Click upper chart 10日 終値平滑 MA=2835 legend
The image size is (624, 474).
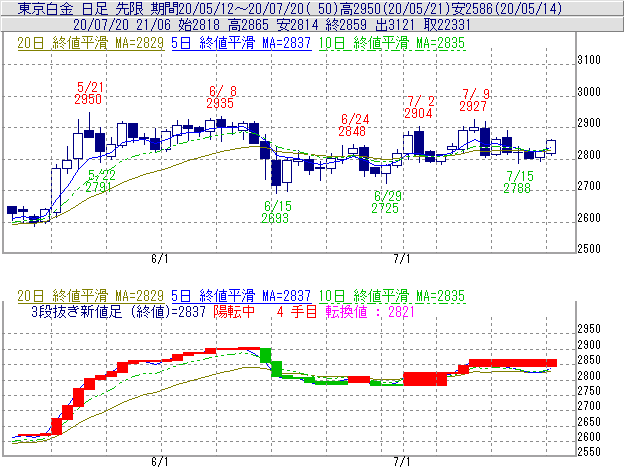pos(392,43)
